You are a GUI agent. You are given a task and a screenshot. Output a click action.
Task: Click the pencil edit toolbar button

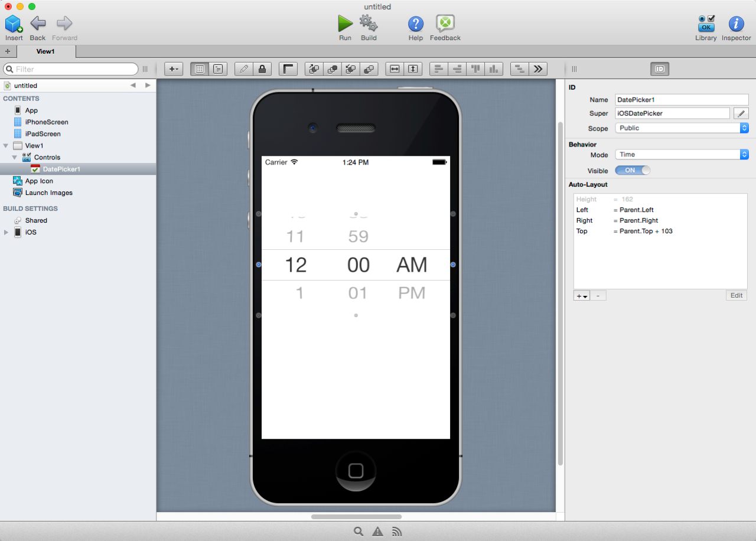[243, 69]
